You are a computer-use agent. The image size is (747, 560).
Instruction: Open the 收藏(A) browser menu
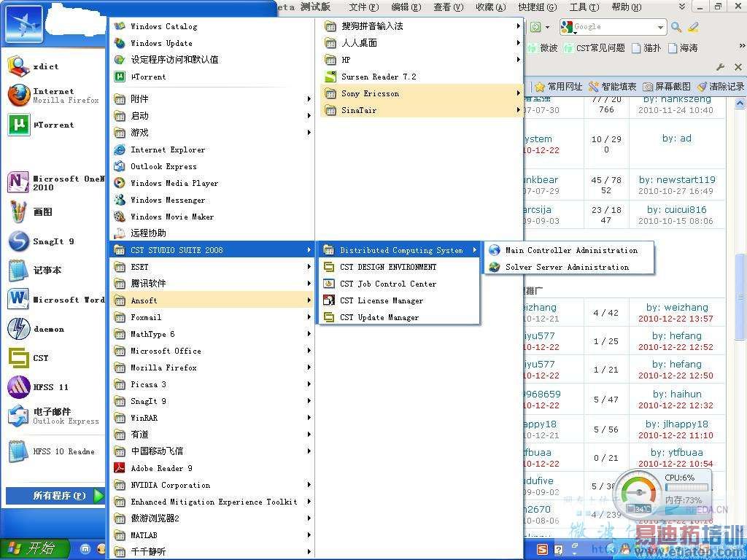click(x=491, y=7)
